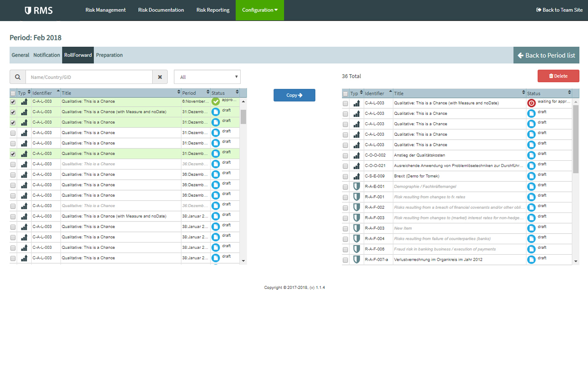
Task: Clear the search field with X button
Action: click(160, 77)
